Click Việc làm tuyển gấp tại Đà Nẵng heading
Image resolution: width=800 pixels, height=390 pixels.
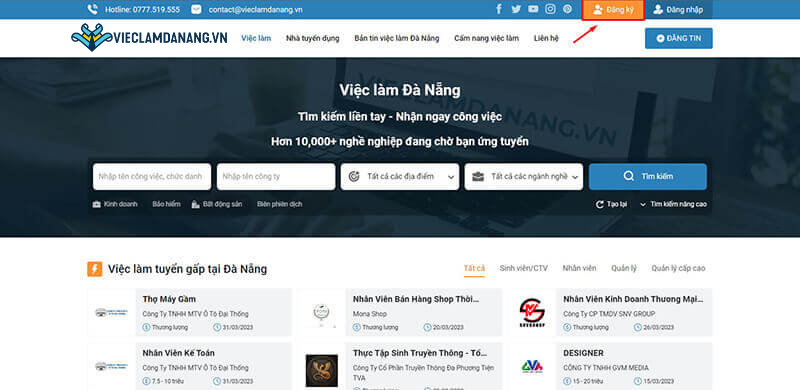coord(187,269)
